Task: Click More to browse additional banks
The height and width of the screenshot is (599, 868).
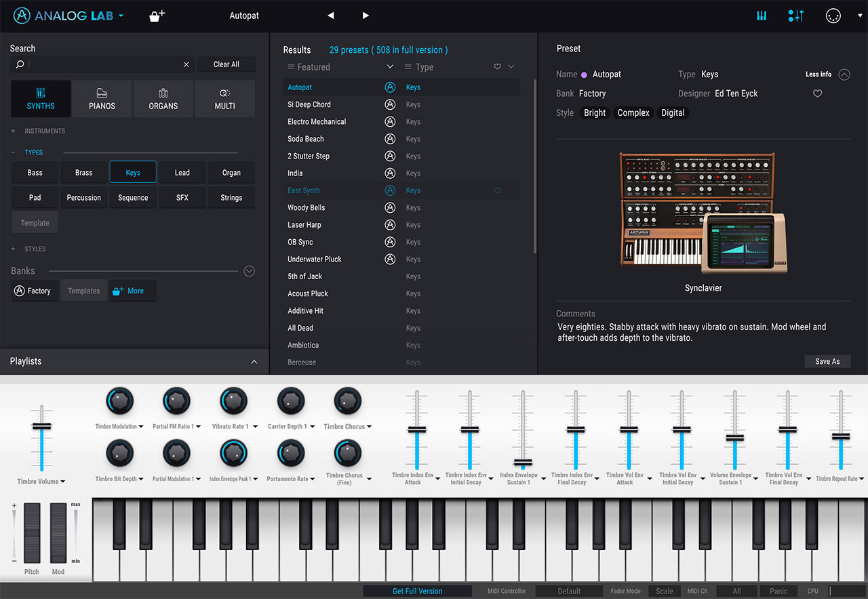Action: [x=132, y=291]
